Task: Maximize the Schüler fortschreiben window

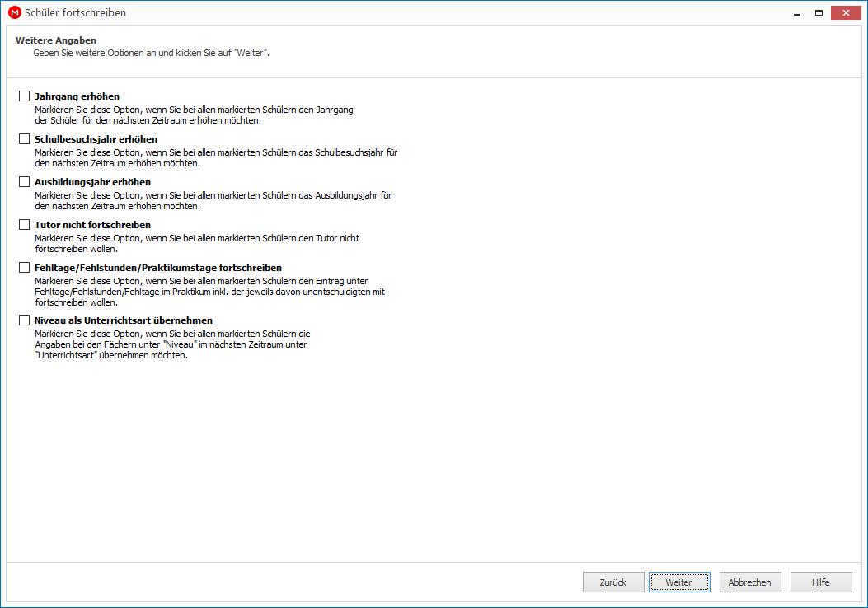Action: [x=819, y=12]
